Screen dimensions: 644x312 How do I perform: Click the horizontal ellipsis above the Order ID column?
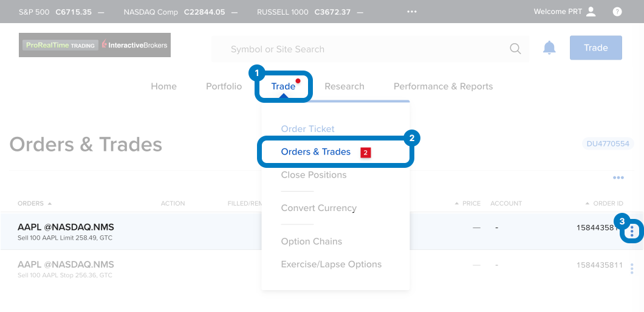[618, 178]
